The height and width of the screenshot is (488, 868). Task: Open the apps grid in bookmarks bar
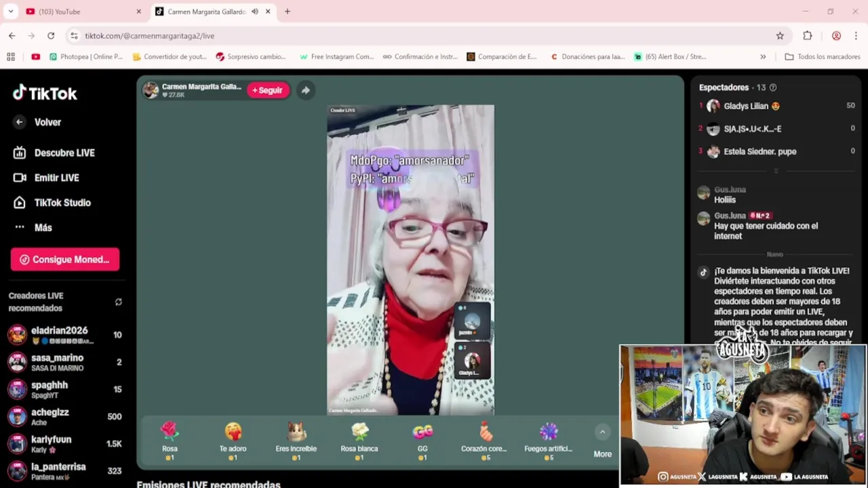tap(11, 57)
